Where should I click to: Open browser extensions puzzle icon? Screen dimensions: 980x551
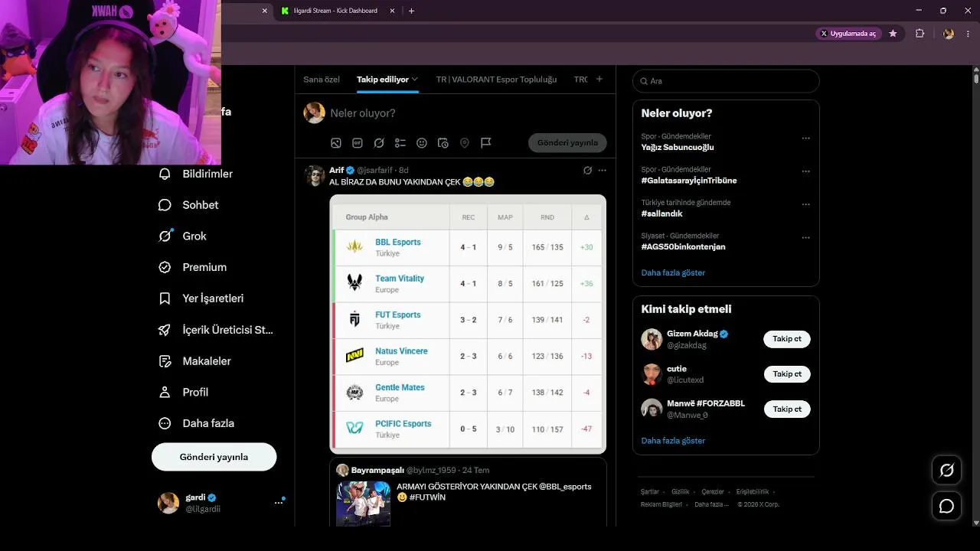920,34
